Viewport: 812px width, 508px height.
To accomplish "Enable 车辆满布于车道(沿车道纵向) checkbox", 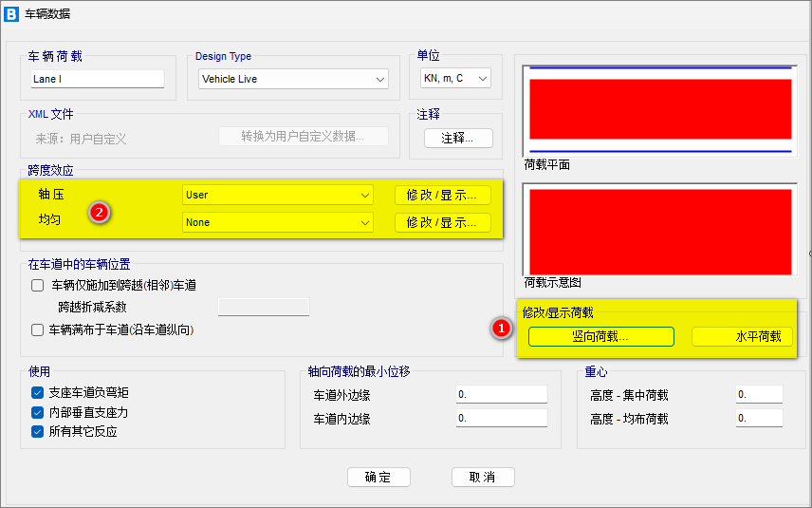I will tap(38, 330).
